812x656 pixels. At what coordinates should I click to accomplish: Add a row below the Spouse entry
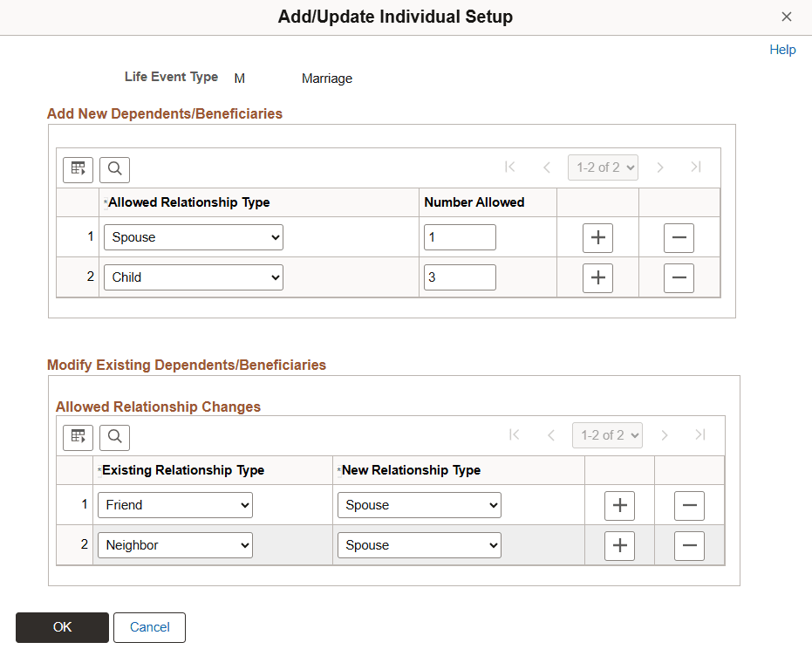[x=597, y=236]
